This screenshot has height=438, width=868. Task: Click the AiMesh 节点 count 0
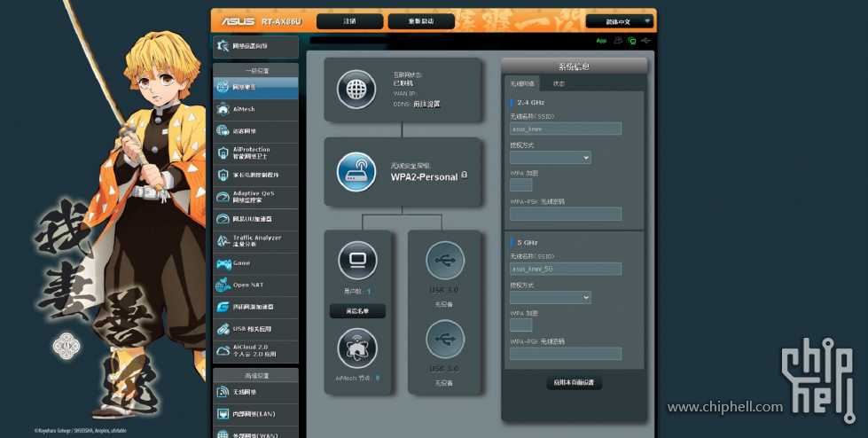(x=378, y=379)
